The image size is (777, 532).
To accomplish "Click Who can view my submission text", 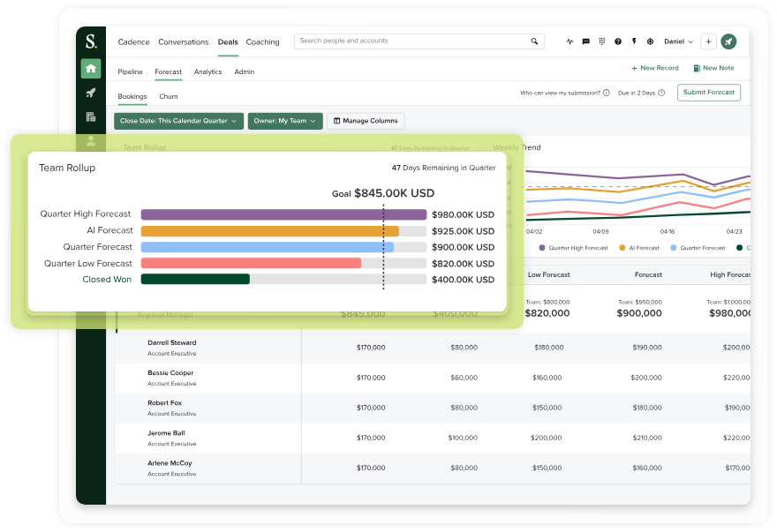I will [560, 94].
